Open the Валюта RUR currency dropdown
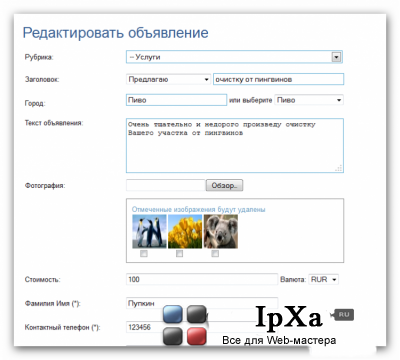Image resolution: width=400 pixels, height=360 pixels. point(324,279)
